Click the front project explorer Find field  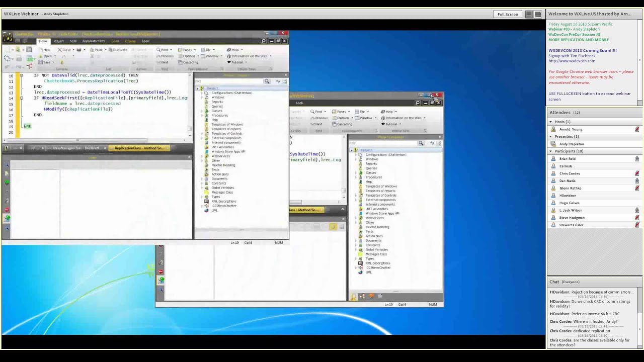[x=229, y=81]
